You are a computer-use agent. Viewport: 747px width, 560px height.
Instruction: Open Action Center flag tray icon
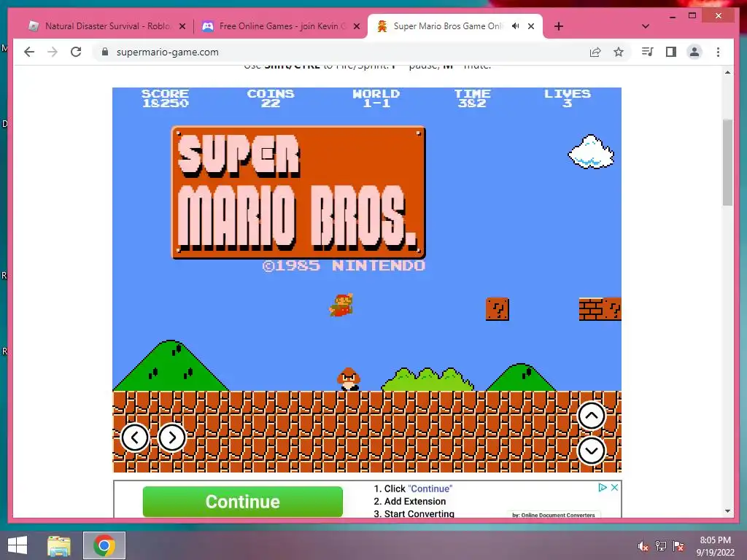tap(678, 546)
